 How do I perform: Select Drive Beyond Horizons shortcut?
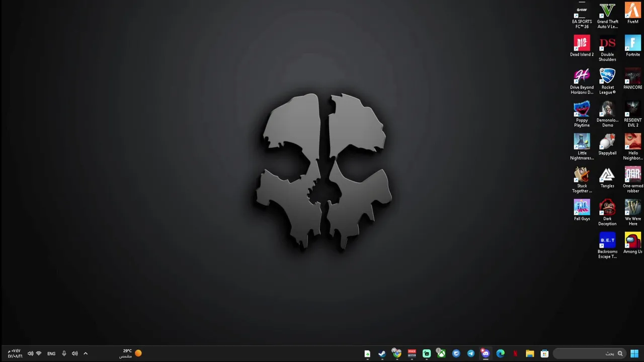(x=582, y=81)
